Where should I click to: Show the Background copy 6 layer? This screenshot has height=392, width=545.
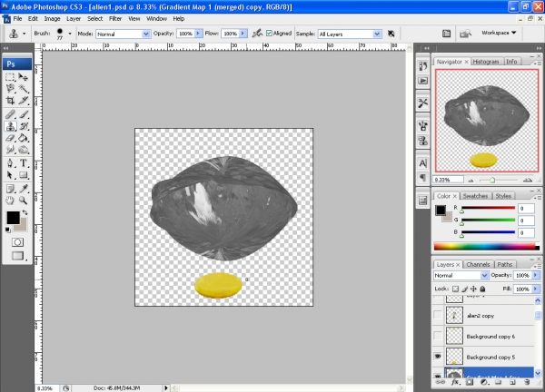[438, 336]
